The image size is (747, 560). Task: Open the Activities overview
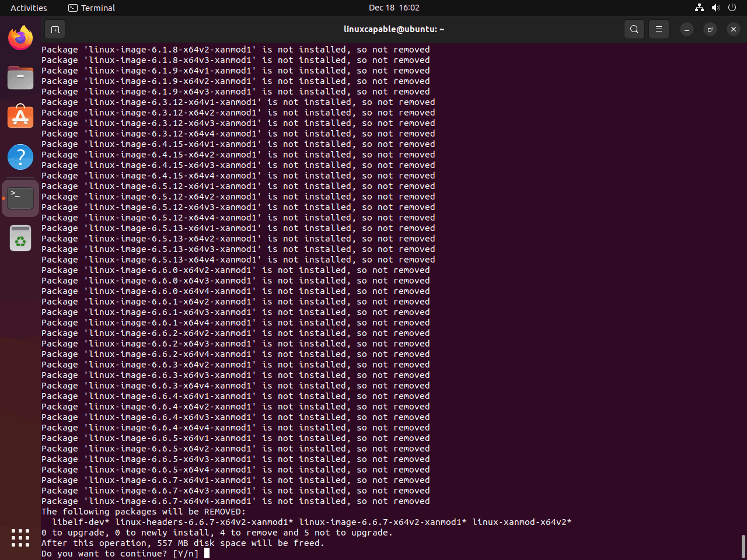point(29,8)
